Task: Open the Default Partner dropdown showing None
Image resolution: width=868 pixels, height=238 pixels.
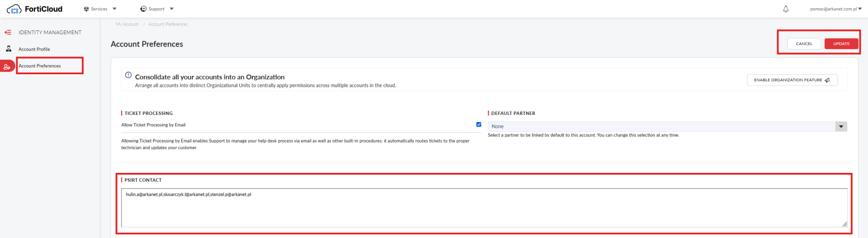Action: [x=667, y=126]
